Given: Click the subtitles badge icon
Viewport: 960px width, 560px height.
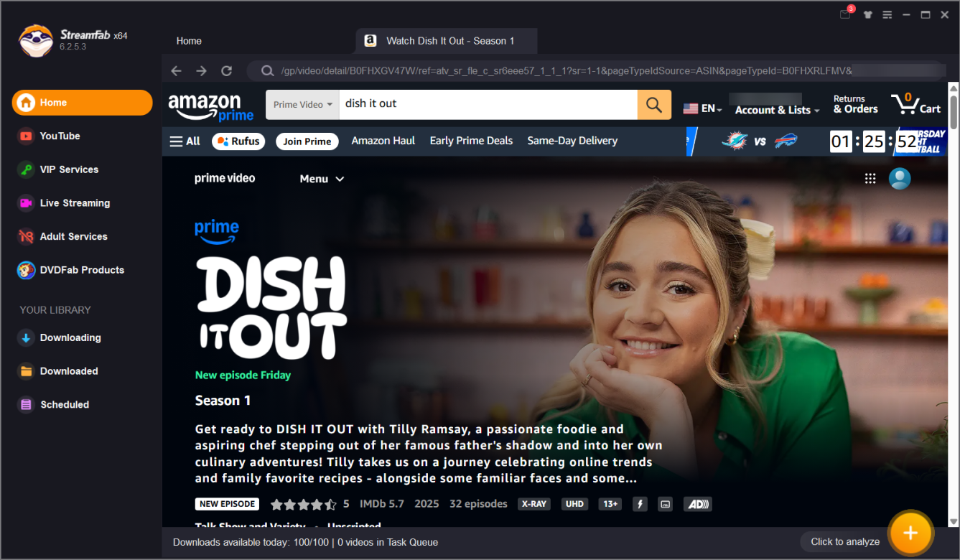Looking at the screenshot, I should point(666,504).
